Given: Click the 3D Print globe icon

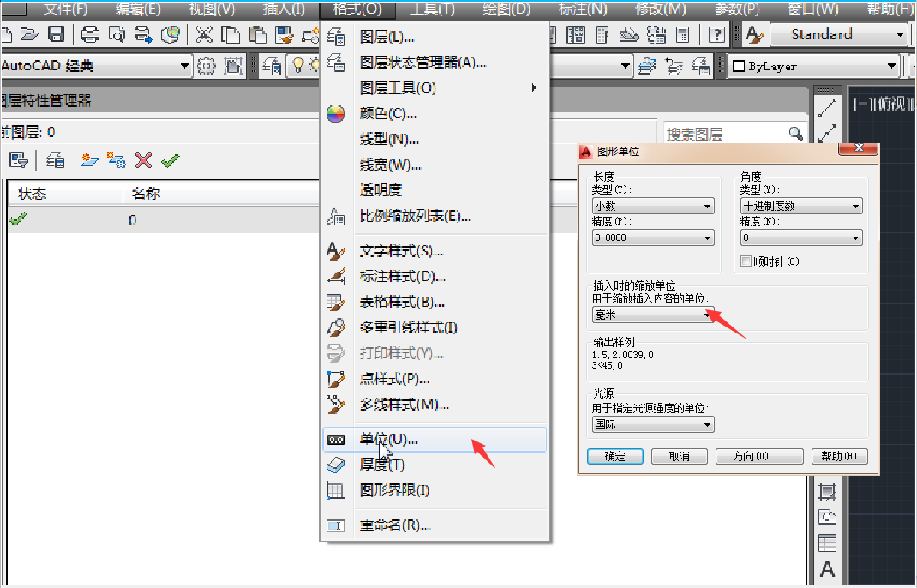Looking at the screenshot, I should click(x=171, y=34).
